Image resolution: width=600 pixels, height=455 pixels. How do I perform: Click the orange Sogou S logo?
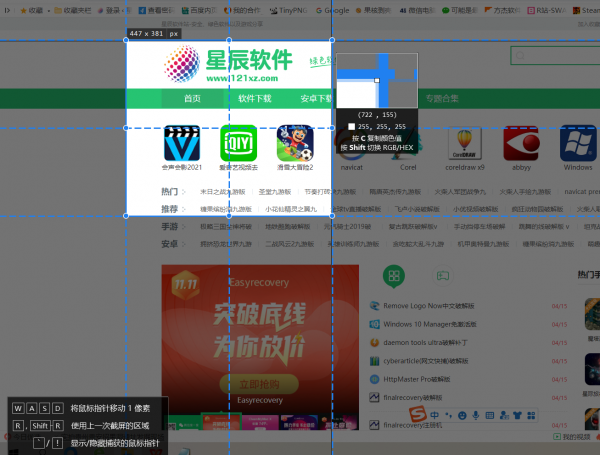[417, 415]
